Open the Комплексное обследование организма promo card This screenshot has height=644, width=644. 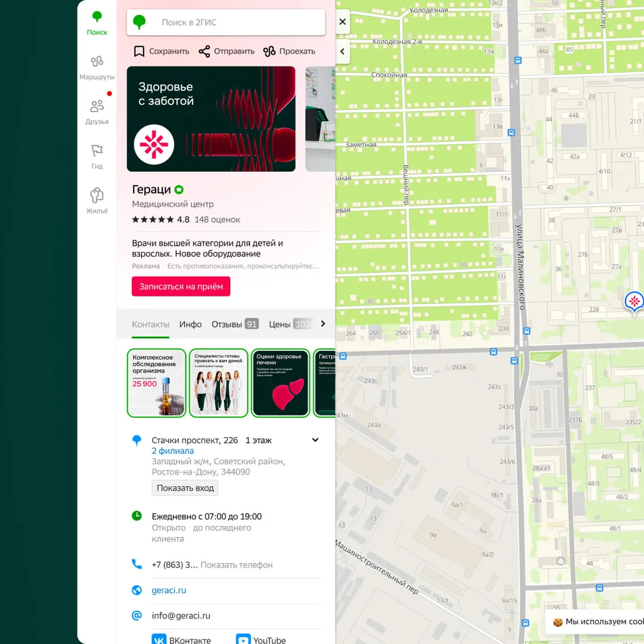pos(156,383)
